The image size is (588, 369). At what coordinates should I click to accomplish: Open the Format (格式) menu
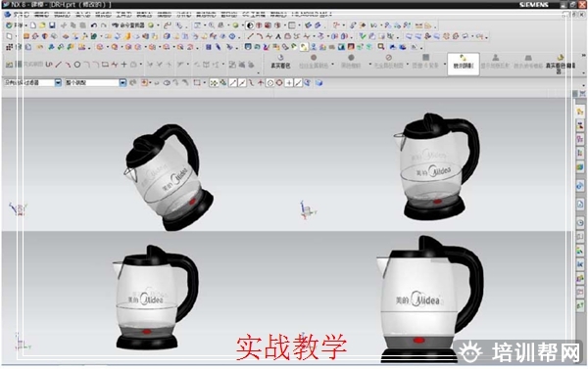pos(103,15)
